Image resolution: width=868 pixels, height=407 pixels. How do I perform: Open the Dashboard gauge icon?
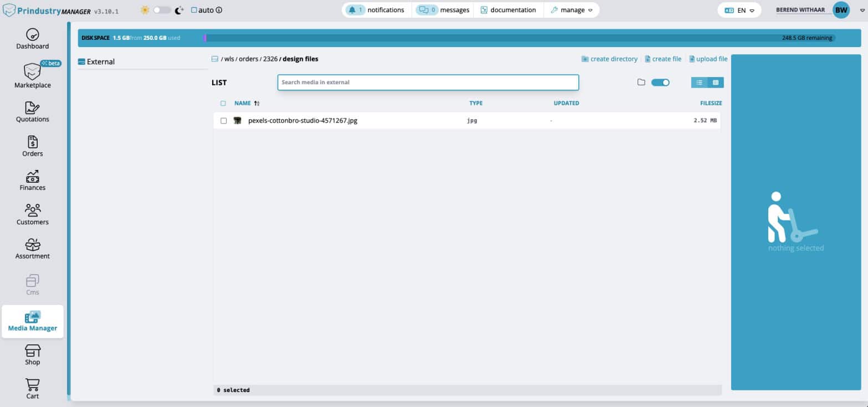32,35
